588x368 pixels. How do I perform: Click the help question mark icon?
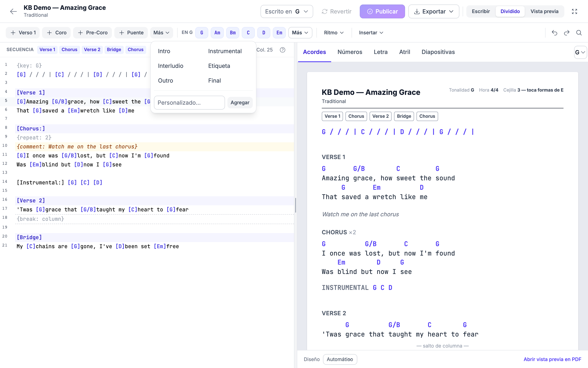coord(283,50)
